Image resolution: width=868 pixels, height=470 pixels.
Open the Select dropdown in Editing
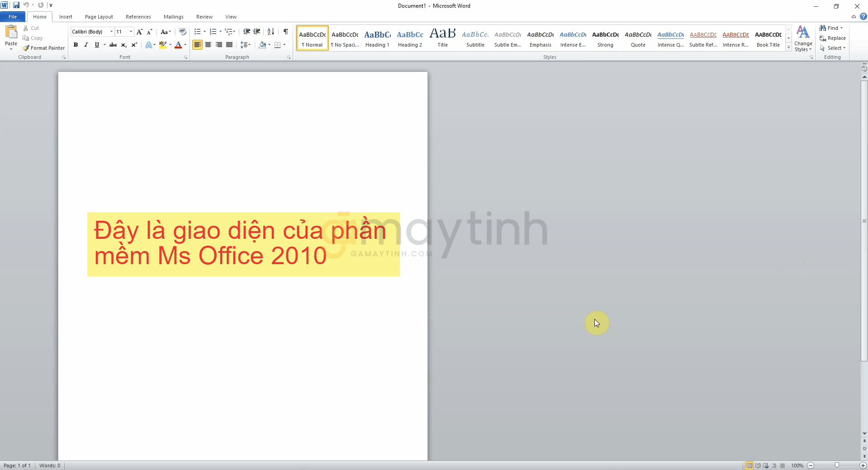click(x=833, y=48)
